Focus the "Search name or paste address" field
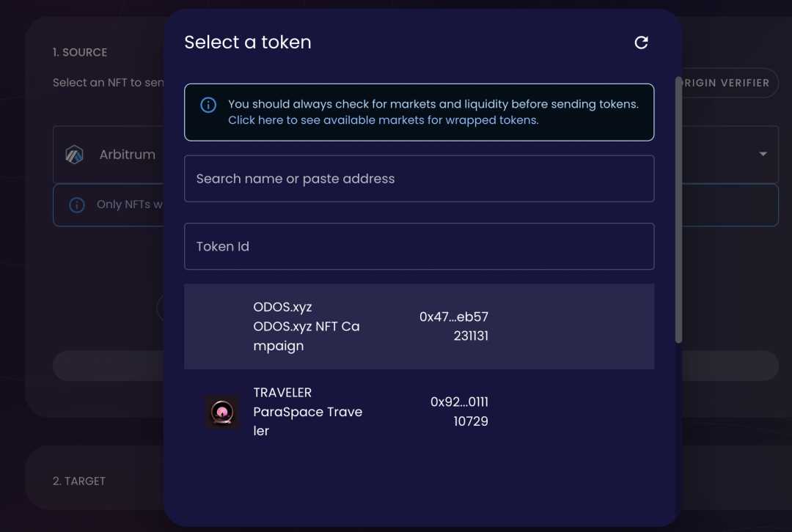This screenshot has width=792, height=532. pyautogui.click(x=418, y=179)
